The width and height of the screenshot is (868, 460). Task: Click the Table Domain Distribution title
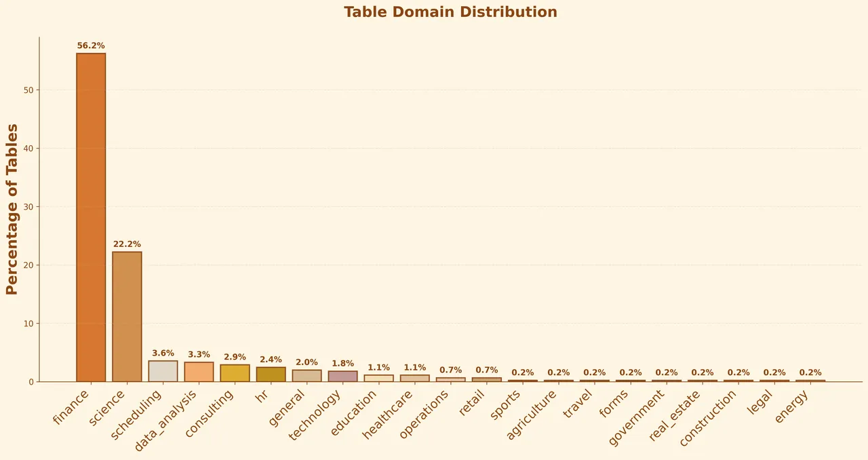tap(450, 12)
